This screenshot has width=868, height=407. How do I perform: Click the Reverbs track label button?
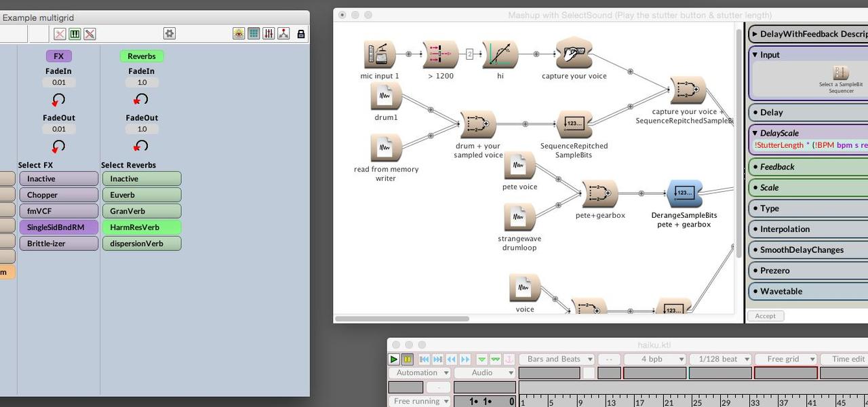pyautogui.click(x=142, y=56)
